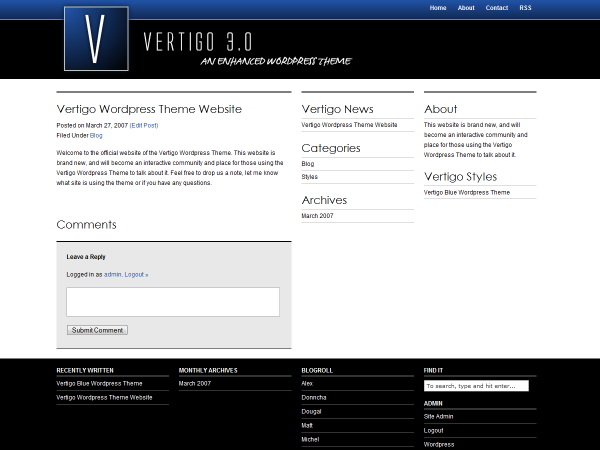Open the Home navigation menu item
This screenshot has width=600, height=450.
(438, 8)
